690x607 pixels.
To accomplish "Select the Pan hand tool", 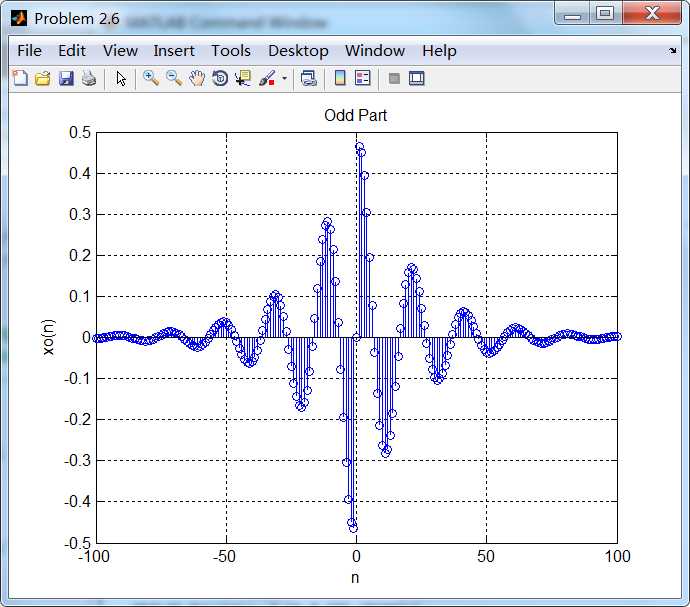I will (x=197, y=78).
